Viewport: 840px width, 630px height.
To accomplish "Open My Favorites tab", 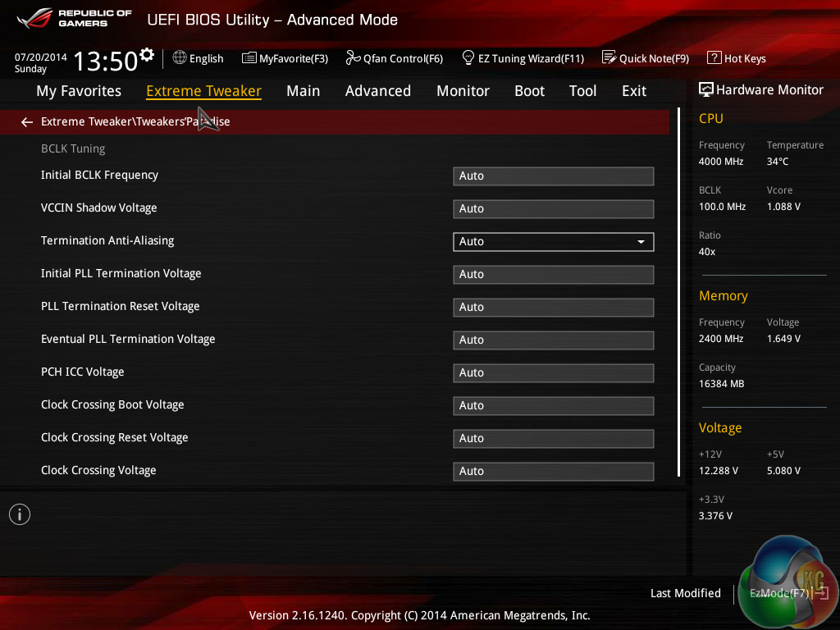I will click(x=79, y=91).
